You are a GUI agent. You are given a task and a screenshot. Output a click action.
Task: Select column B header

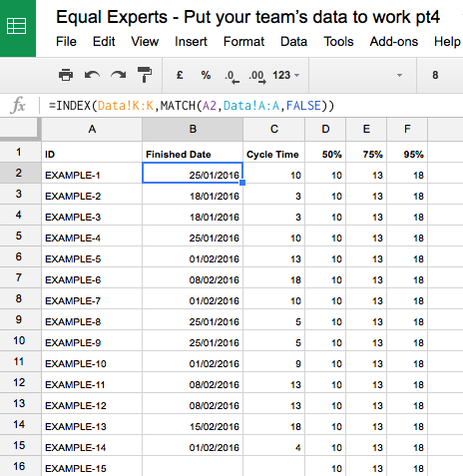point(193,129)
